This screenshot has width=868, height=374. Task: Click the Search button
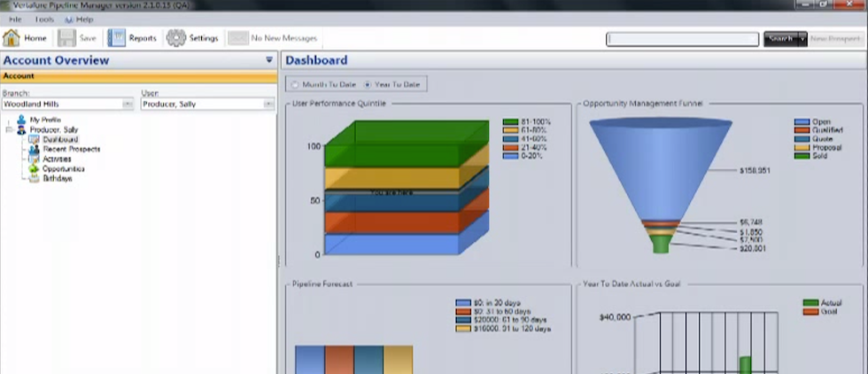[781, 39]
